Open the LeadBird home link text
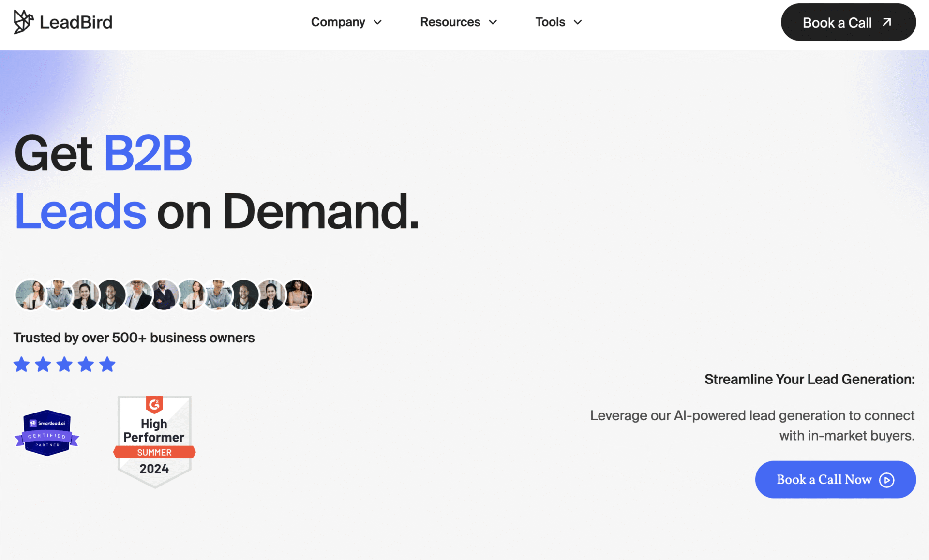Screen dimensions: 929x560 click(x=76, y=22)
